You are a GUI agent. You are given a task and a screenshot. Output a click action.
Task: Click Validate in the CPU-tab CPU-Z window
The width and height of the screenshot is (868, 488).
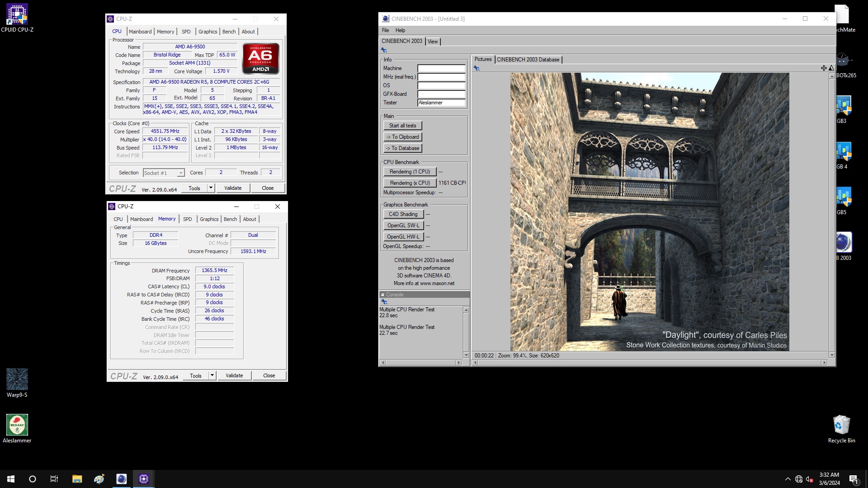click(233, 188)
